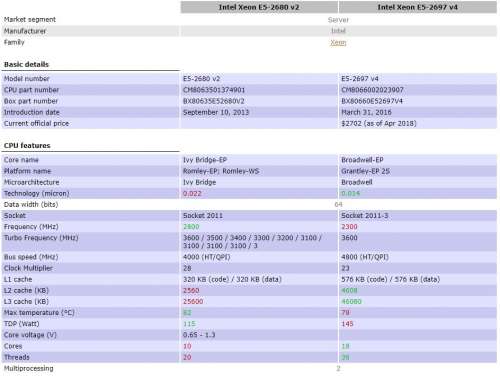Select the 2800 frequency value
Image resolution: width=500 pixels, height=376 pixels.
tap(191, 227)
